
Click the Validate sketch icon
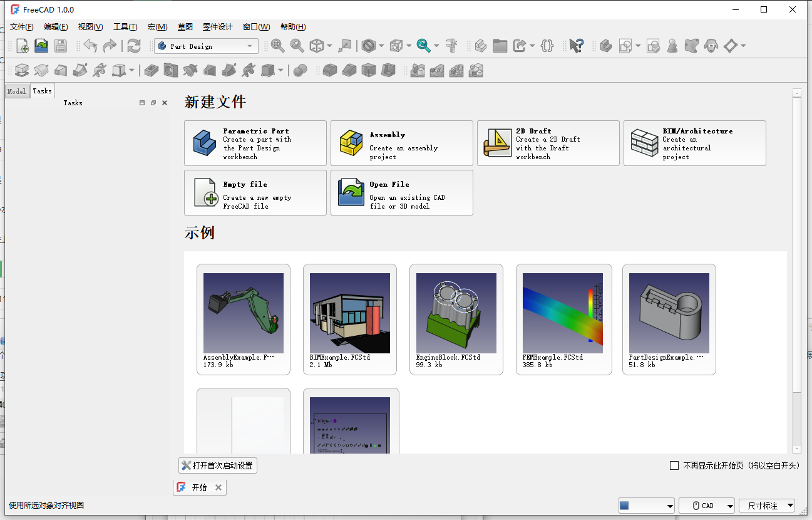click(x=653, y=46)
